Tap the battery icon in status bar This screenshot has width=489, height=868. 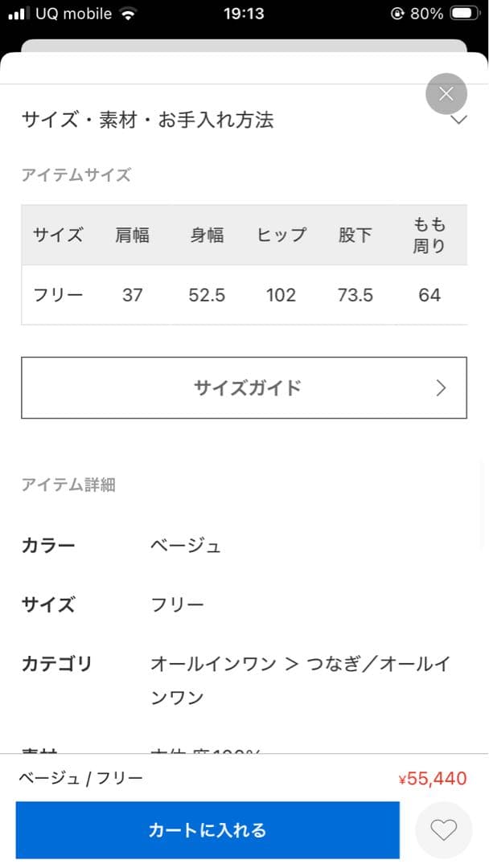tap(465, 14)
